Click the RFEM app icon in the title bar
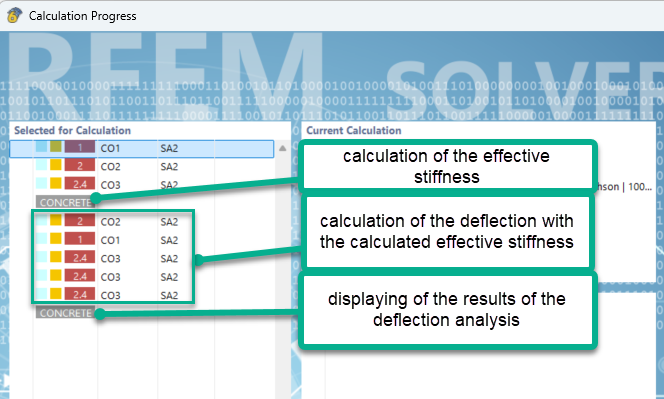 click(14, 15)
